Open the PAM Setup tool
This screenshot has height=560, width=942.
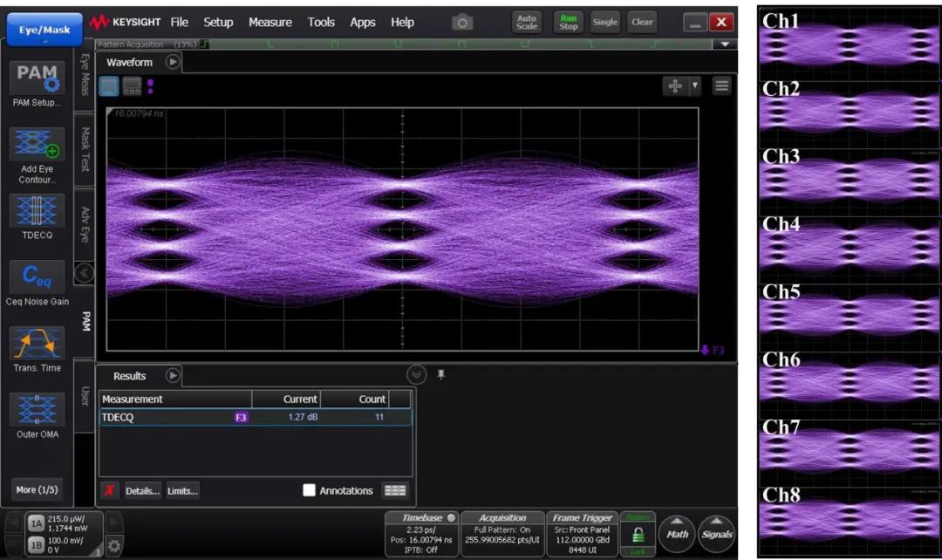tap(37, 79)
